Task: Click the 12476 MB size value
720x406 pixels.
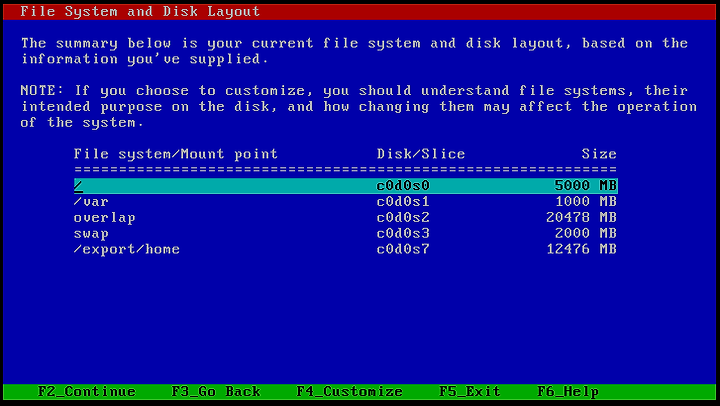Action: coord(581,249)
